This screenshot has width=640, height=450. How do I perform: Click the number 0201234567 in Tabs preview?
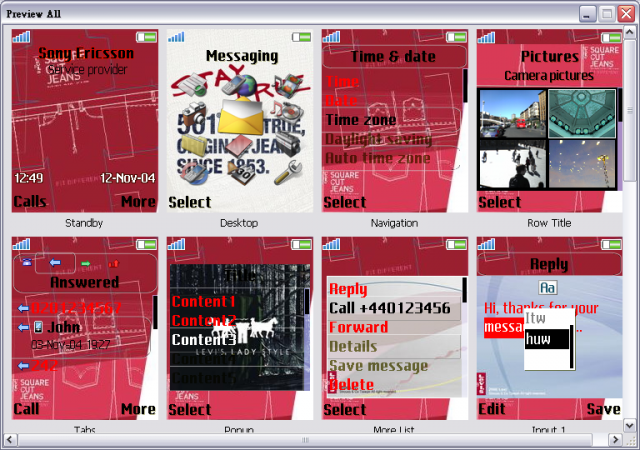tap(76, 307)
